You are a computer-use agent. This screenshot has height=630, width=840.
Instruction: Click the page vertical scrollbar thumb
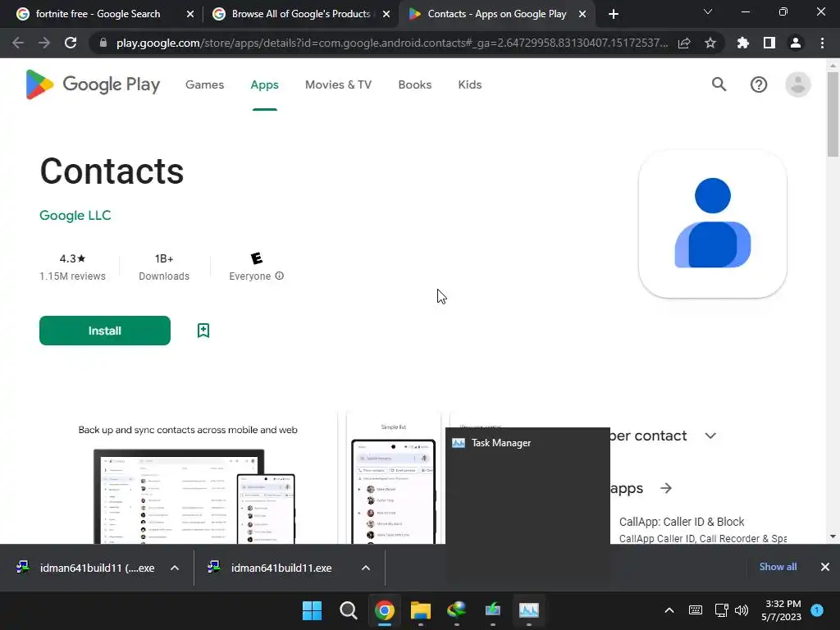[x=833, y=113]
